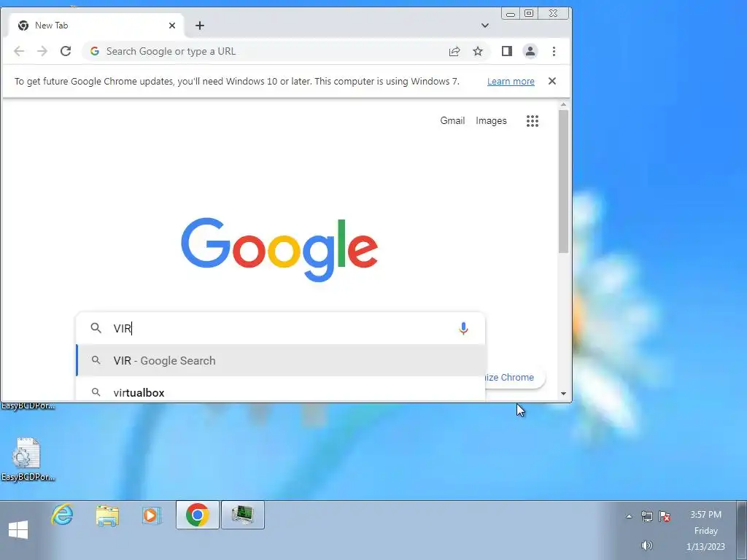Select the monitor app taskbar button
The width and height of the screenshot is (747, 560).
pos(242,515)
